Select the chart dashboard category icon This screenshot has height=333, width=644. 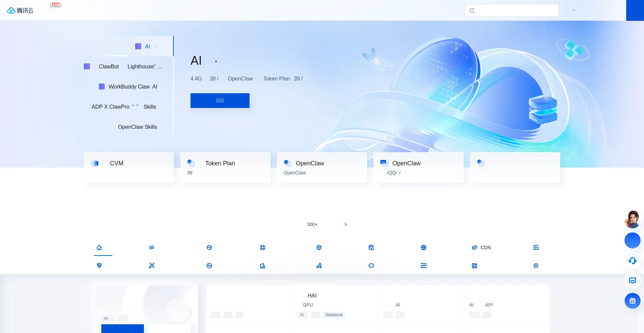coord(424,266)
